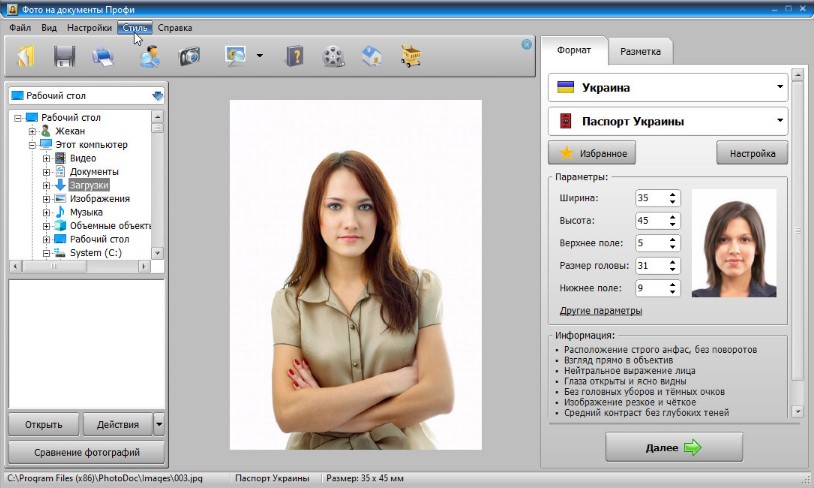Click the Другие параметры link

[601, 311]
